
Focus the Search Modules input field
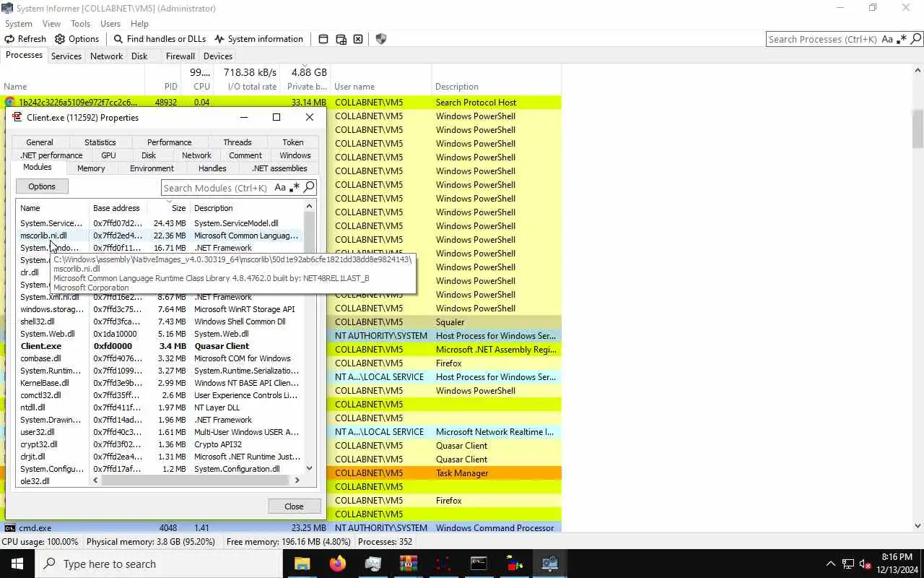[216, 188]
